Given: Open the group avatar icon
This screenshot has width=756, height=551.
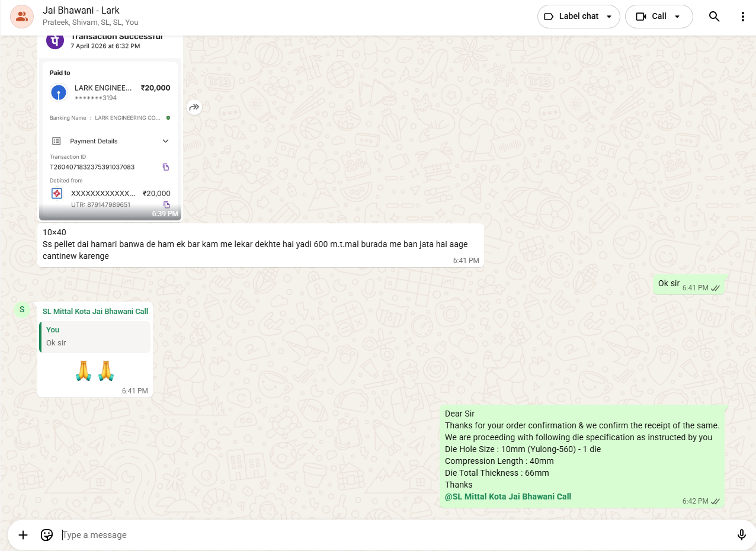Looking at the screenshot, I should (22, 17).
